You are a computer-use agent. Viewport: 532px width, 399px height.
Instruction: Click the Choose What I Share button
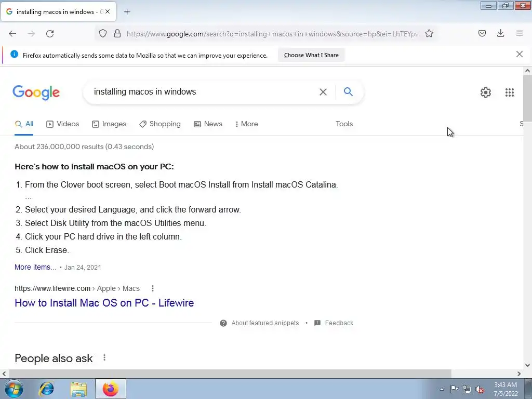tap(311, 55)
